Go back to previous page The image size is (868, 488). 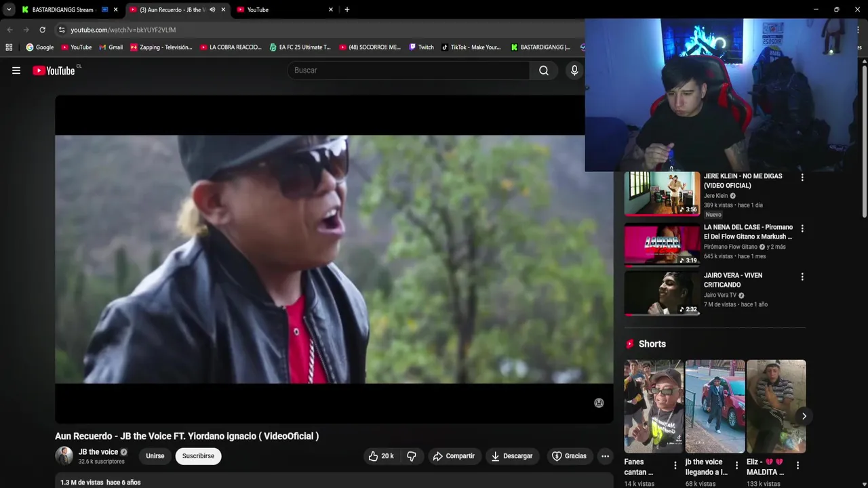[9, 30]
